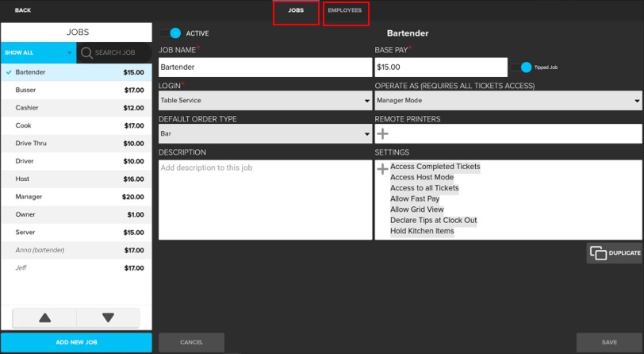644x354 pixels.
Task: Click the search magnifier icon in jobs list
Action: click(x=86, y=52)
